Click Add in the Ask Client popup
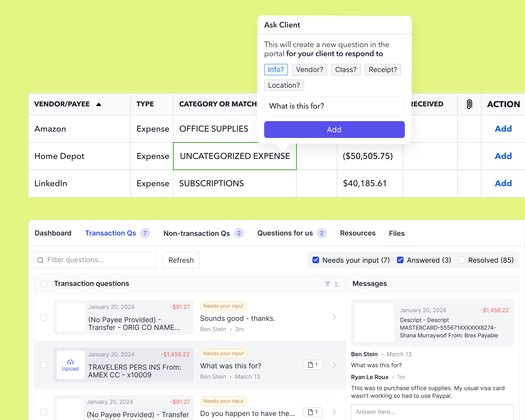Image resolution: width=525 pixels, height=420 pixels. (334, 129)
